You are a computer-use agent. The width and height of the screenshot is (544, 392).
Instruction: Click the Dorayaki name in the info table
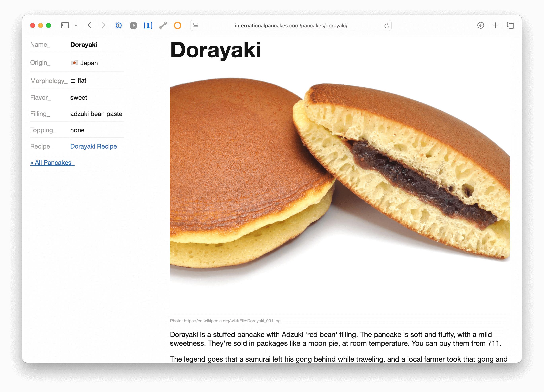[84, 44]
